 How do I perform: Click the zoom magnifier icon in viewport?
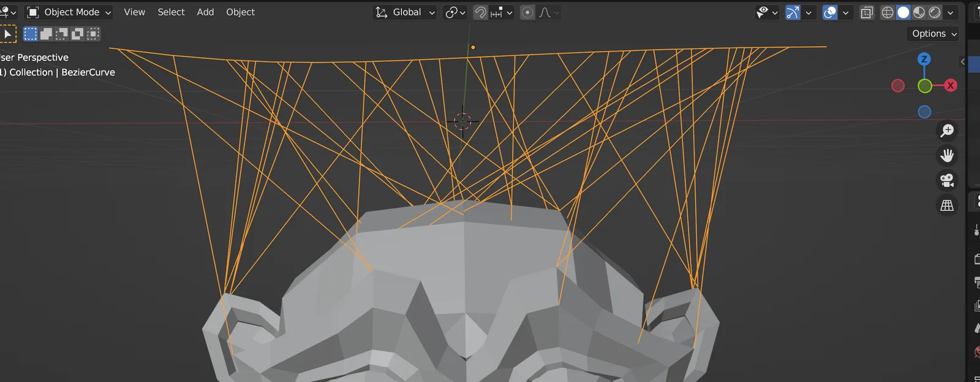click(x=947, y=131)
